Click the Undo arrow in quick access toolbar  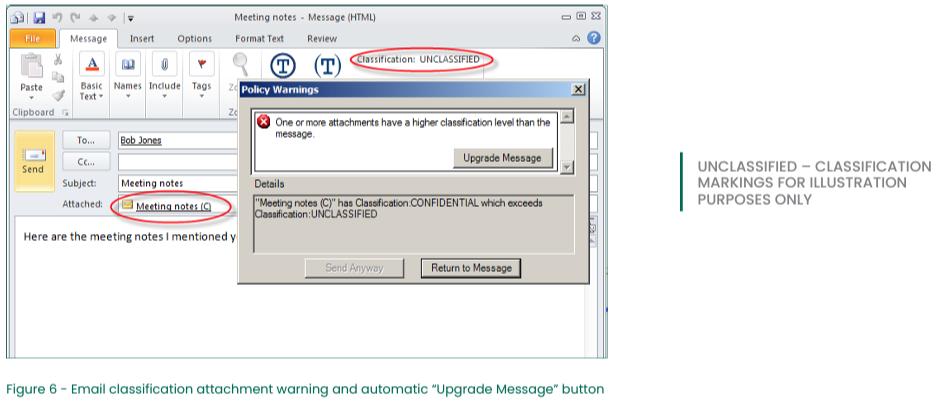(57, 17)
